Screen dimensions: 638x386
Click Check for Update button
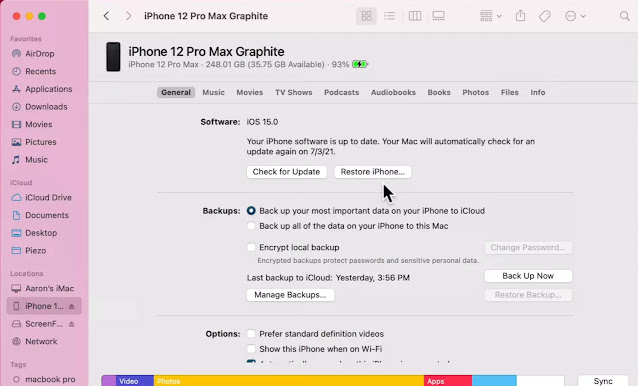[x=286, y=172]
